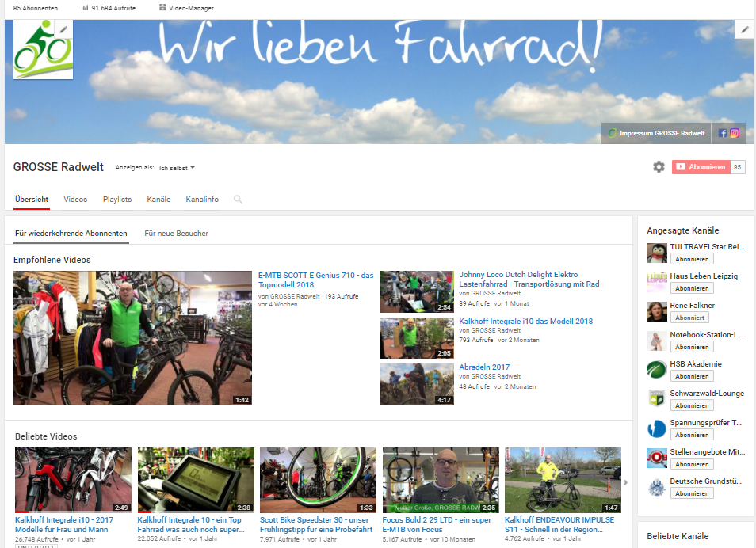The height and width of the screenshot is (548, 756).
Task: Show next popular videos arrow
Action: tap(626, 482)
